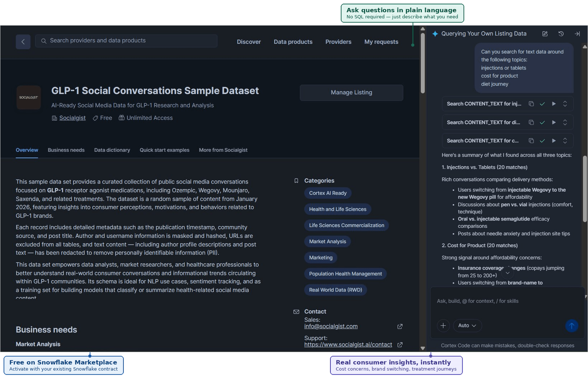Click the '2. Cost for Product (20 matches)' heading
This screenshot has height=381, width=588.
pos(480,245)
